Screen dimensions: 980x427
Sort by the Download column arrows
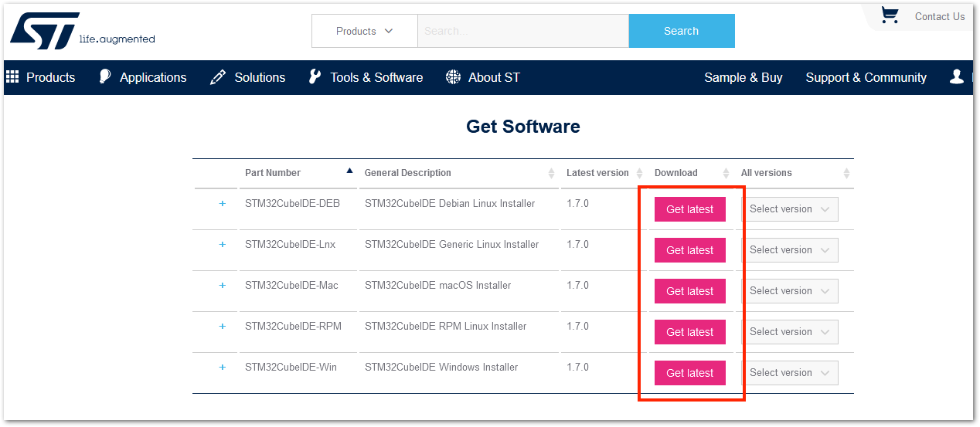click(x=726, y=173)
